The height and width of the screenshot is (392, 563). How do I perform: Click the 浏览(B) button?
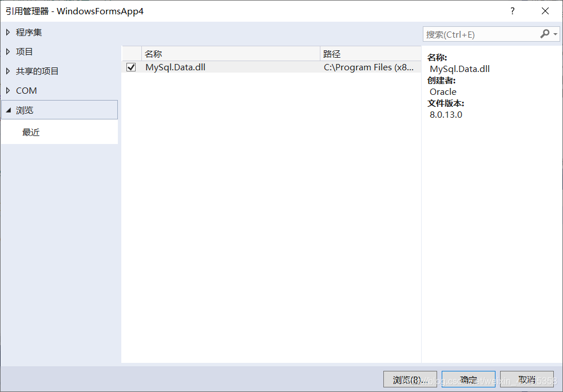[410, 379]
